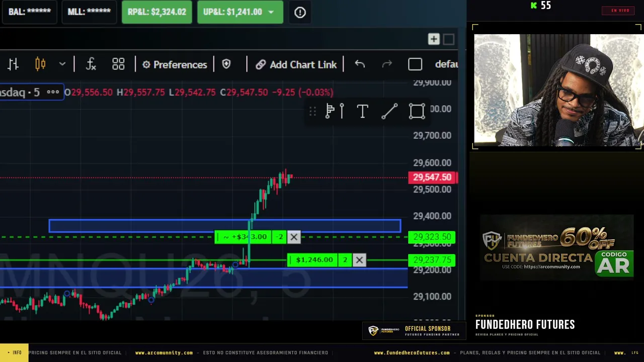Click the 29,600.00 price axis label

coord(432,162)
